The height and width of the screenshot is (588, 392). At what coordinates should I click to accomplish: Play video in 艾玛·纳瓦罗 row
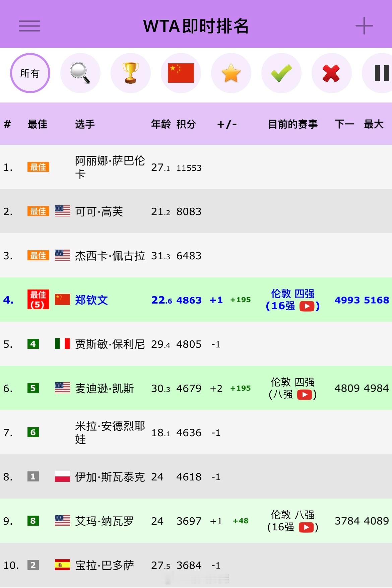click(306, 527)
